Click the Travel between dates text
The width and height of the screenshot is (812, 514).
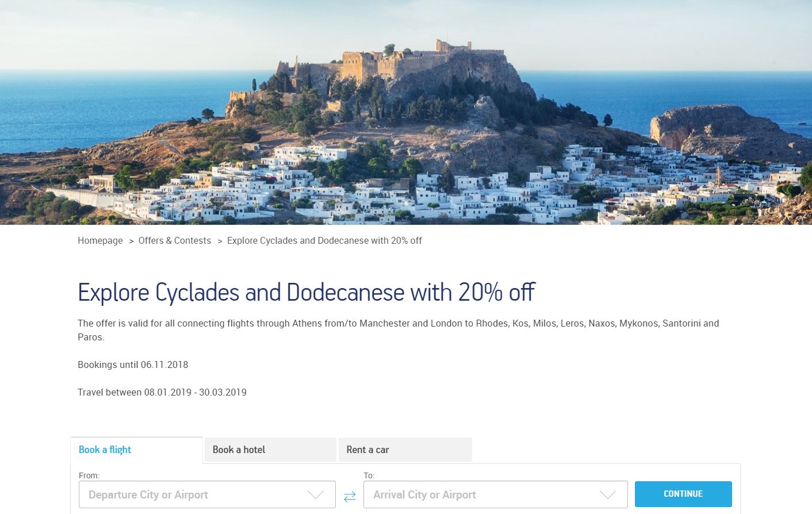(x=162, y=392)
